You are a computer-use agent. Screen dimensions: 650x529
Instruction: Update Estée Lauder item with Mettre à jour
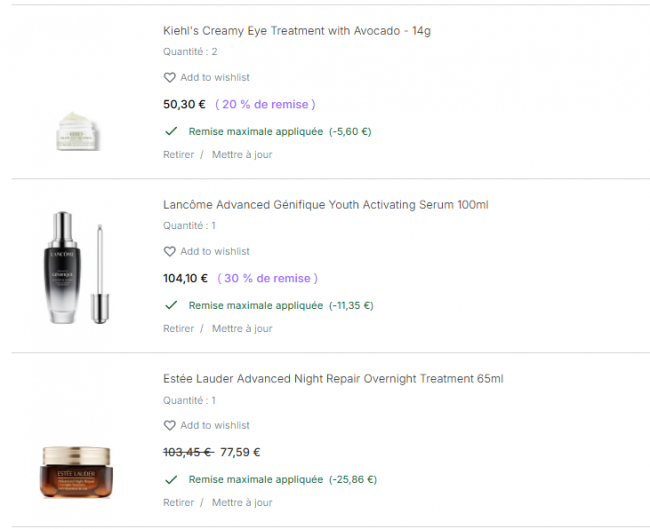click(242, 502)
